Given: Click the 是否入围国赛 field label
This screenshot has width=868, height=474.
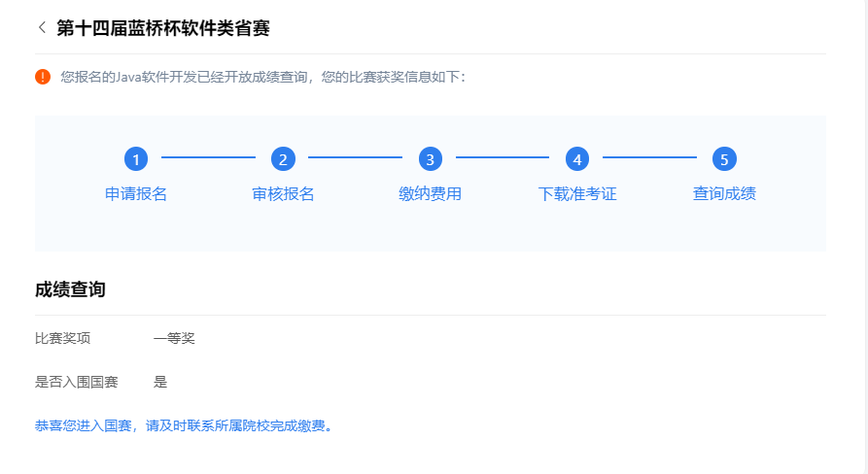Looking at the screenshot, I should (x=77, y=382).
